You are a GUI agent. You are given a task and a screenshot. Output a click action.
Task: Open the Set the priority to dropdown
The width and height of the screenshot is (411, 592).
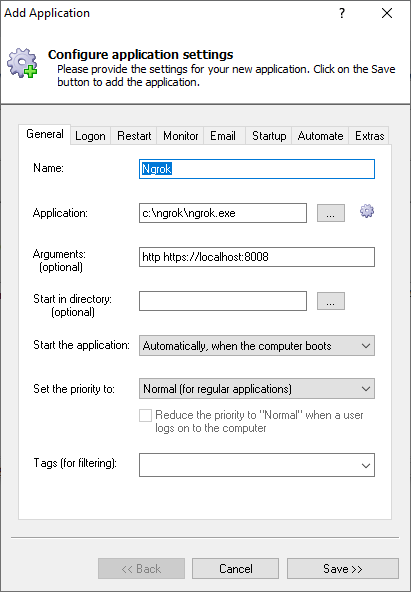[x=257, y=388]
